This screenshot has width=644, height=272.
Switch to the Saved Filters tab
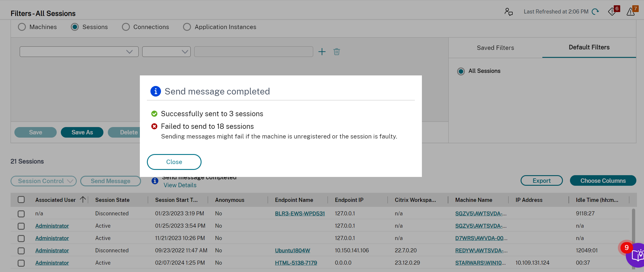click(495, 48)
